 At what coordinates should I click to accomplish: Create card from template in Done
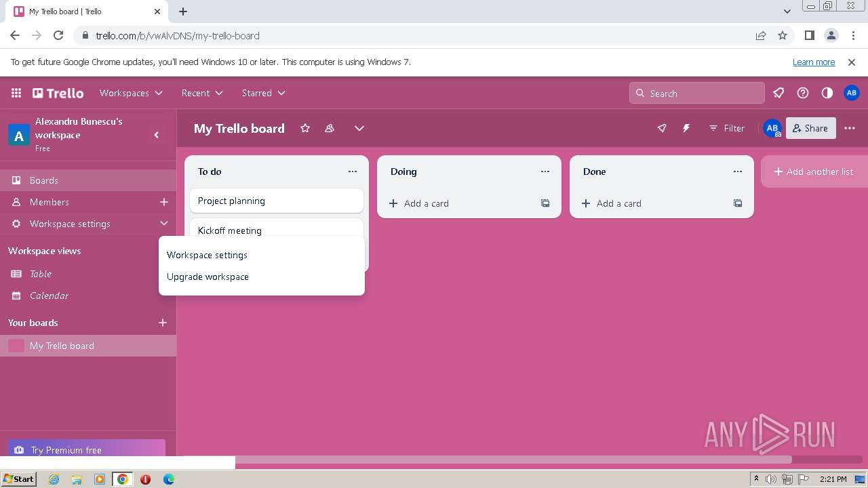[738, 203]
